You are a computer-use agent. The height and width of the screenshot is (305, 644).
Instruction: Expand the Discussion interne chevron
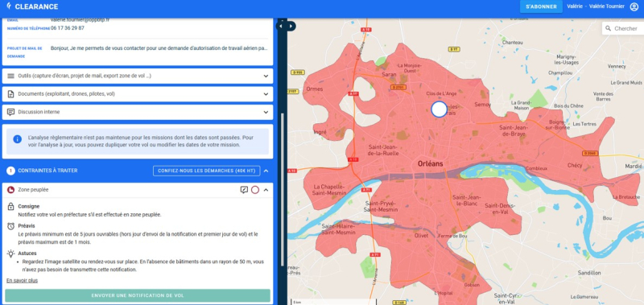pyautogui.click(x=266, y=112)
